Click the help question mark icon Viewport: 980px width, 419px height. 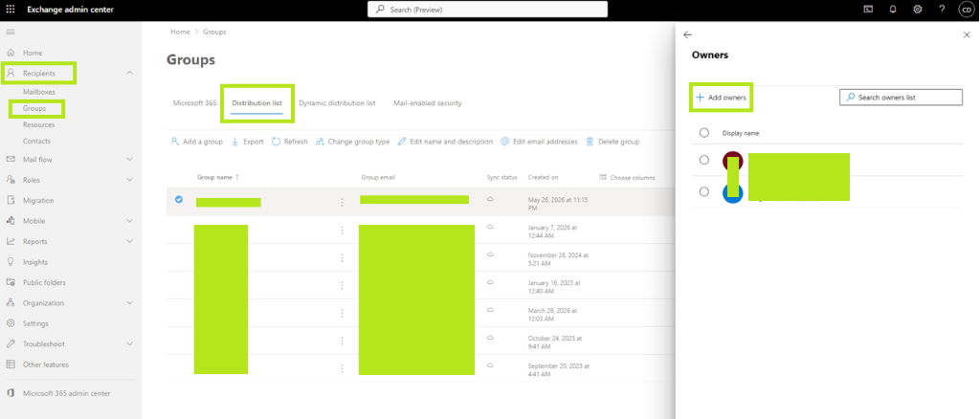pos(942,10)
